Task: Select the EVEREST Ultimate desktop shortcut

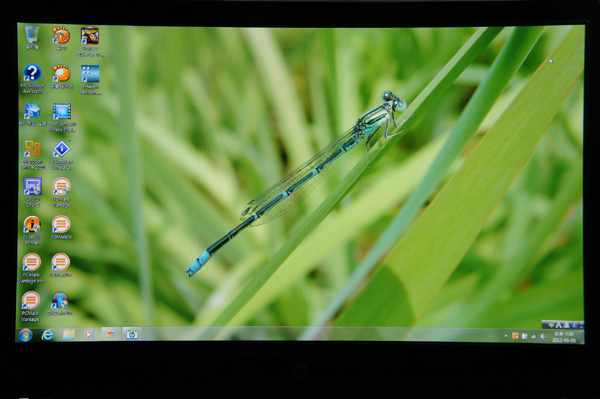Action: (x=32, y=230)
